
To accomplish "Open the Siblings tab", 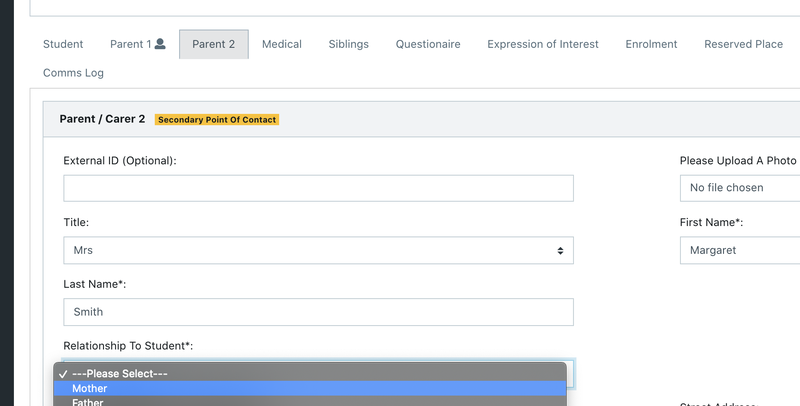I will pyautogui.click(x=348, y=44).
